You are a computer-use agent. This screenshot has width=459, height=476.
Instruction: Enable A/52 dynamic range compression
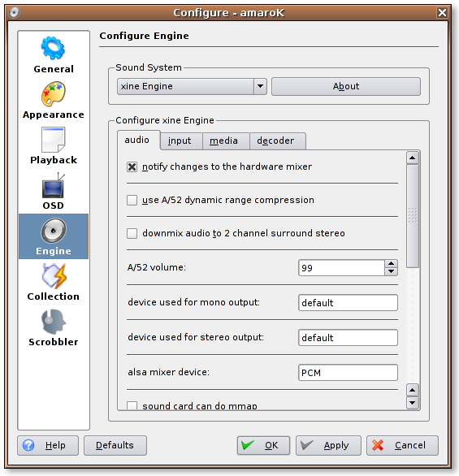coord(132,200)
